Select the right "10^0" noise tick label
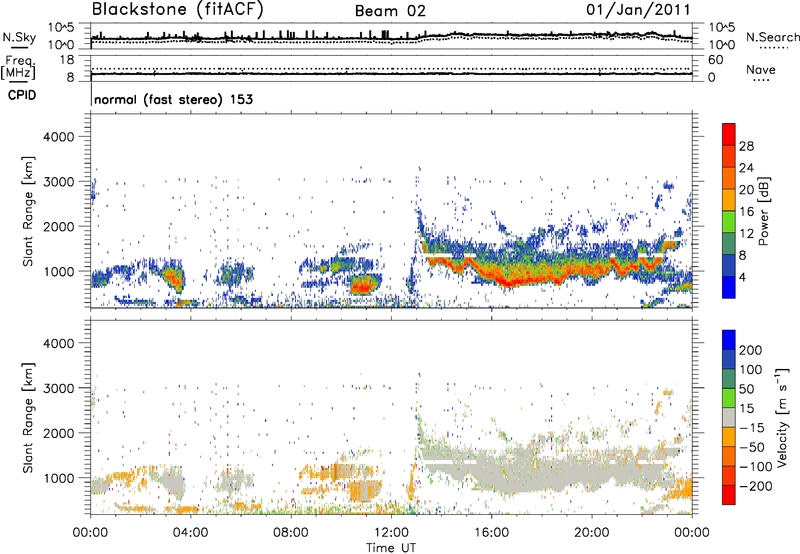This screenshot has width=800, height=554. (721, 45)
